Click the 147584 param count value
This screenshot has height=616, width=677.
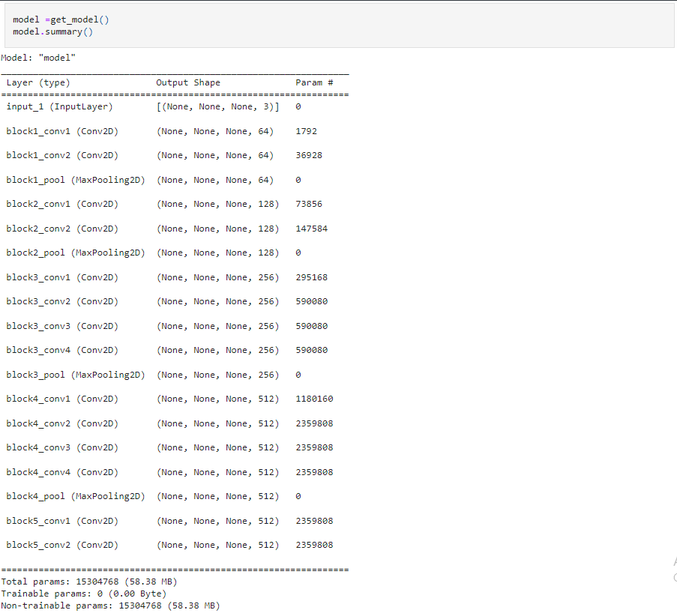[x=311, y=229]
